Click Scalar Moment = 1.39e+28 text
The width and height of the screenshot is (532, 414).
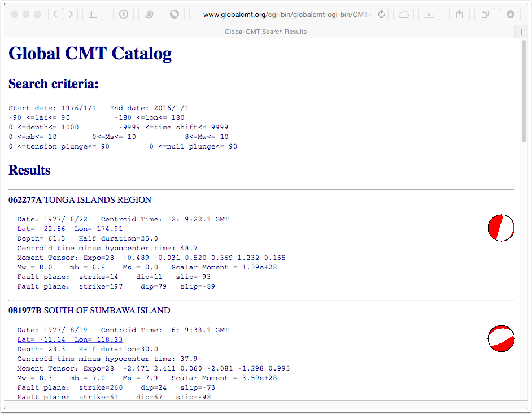pyautogui.click(x=224, y=267)
